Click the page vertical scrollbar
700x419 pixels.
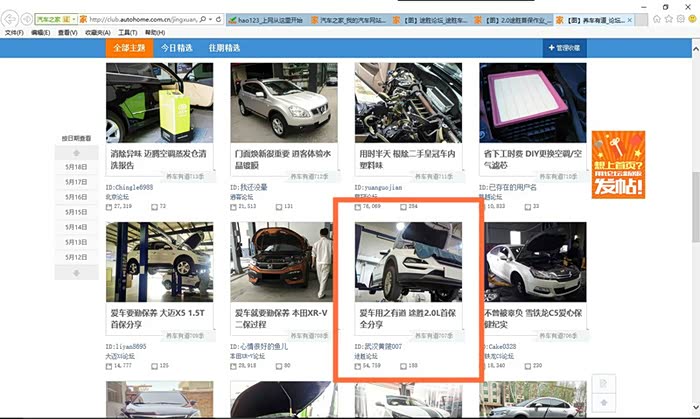pos(694,200)
